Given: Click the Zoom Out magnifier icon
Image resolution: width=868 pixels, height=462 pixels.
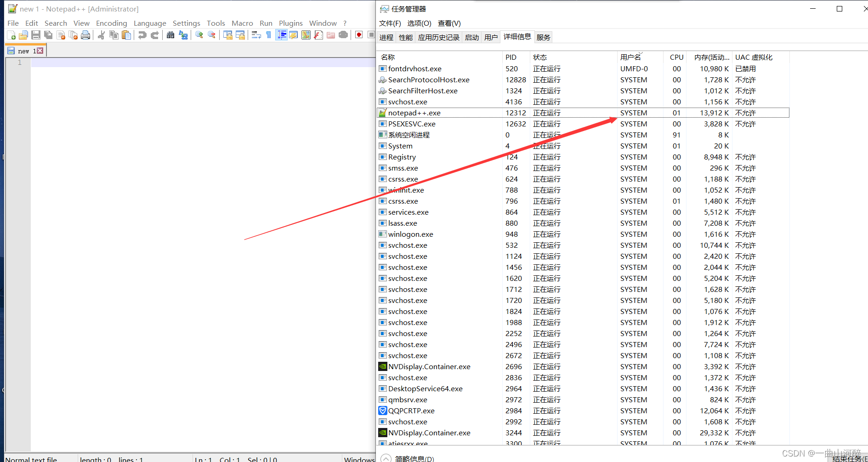Looking at the screenshot, I should coord(211,35).
